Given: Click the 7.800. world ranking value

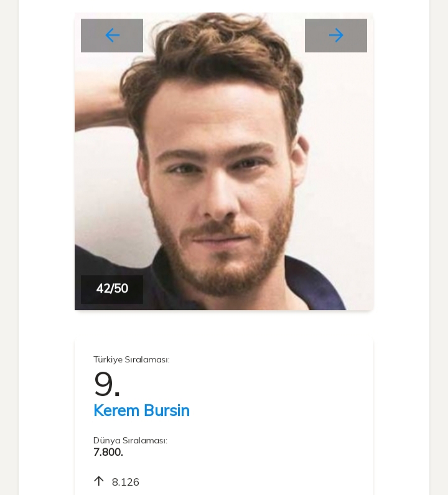Looking at the screenshot, I should [108, 453].
